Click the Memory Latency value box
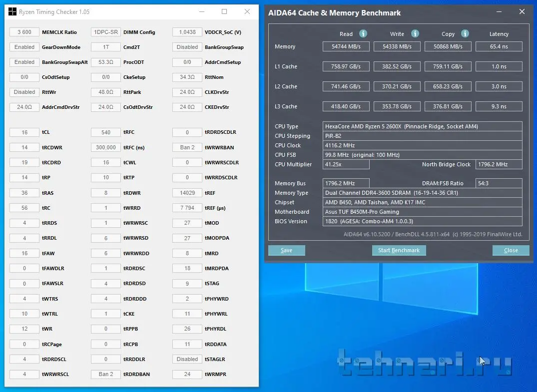Viewport: 537px width, 392px height. point(499,46)
